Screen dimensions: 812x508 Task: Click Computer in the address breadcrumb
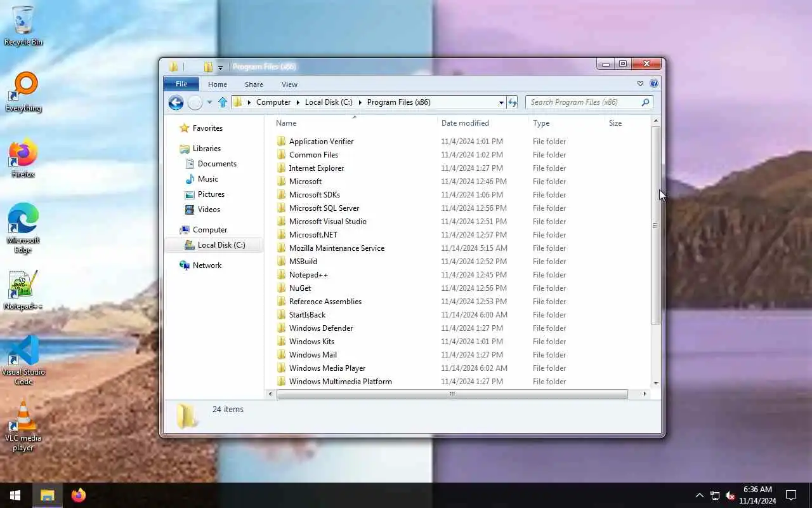coord(273,102)
